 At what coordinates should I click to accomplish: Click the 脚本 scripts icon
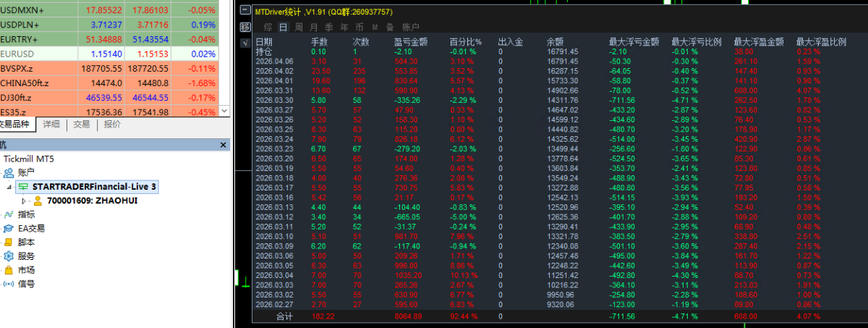(9, 242)
